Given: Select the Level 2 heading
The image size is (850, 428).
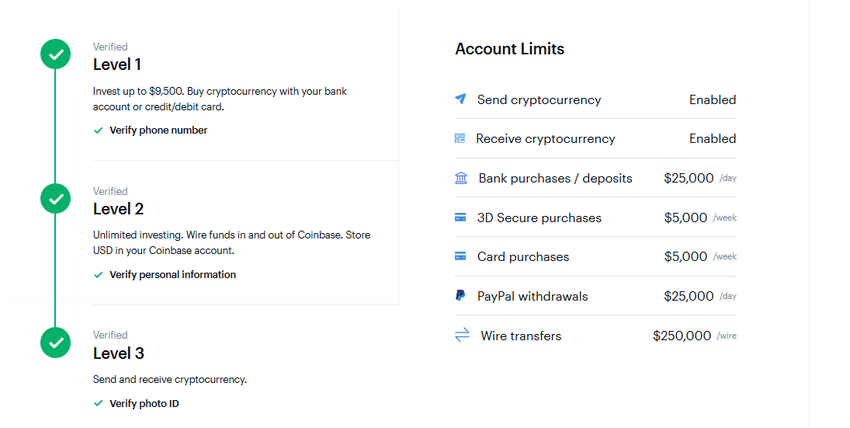Looking at the screenshot, I should [118, 209].
